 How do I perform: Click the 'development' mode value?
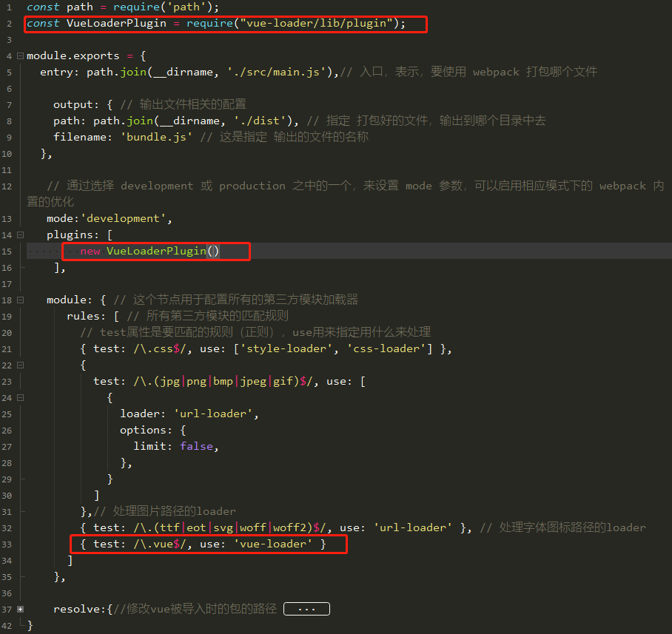tap(123, 218)
